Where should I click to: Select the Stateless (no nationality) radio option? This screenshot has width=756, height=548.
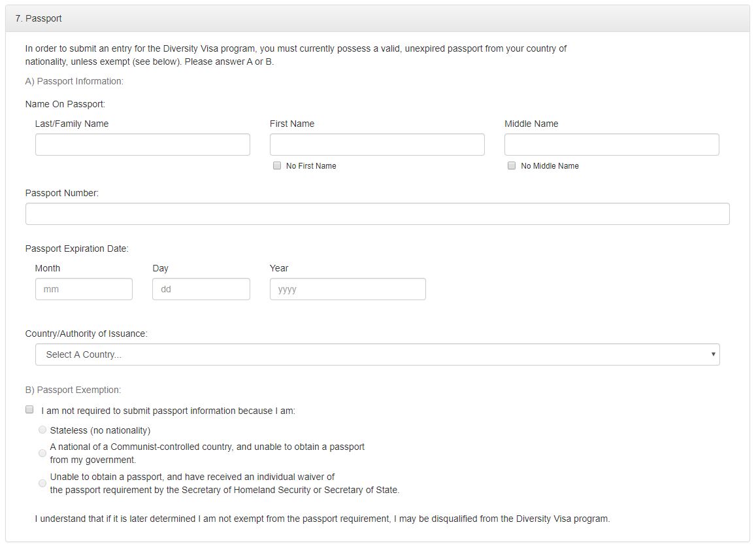[x=42, y=430]
